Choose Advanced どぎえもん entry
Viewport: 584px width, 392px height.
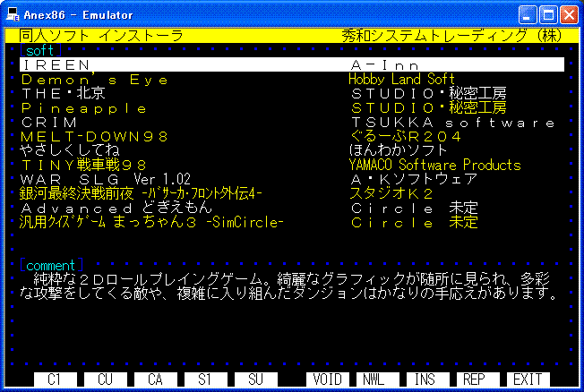point(116,208)
